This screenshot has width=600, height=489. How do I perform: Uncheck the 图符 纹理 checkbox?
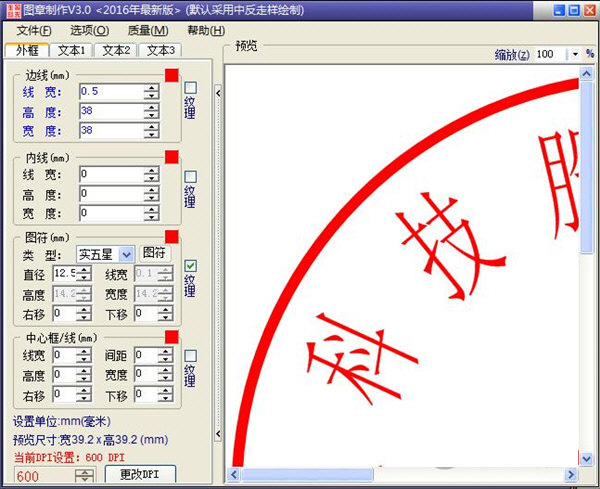(191, 266)
